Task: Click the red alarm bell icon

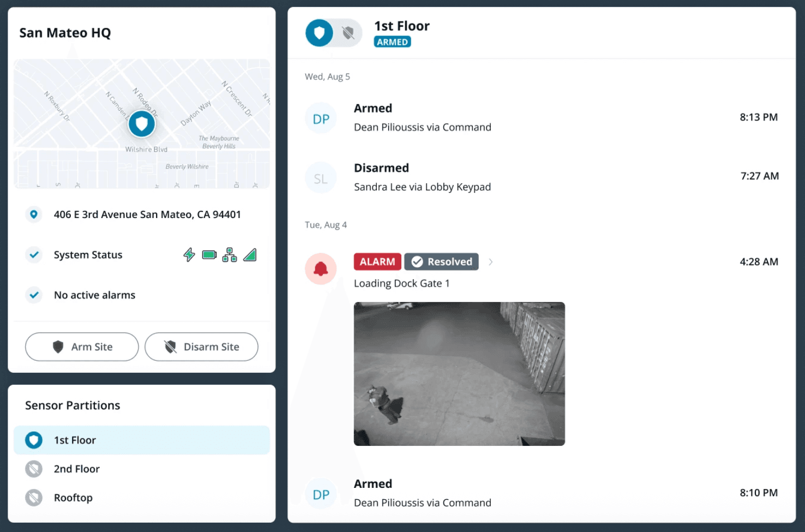Action: [321, 269]
